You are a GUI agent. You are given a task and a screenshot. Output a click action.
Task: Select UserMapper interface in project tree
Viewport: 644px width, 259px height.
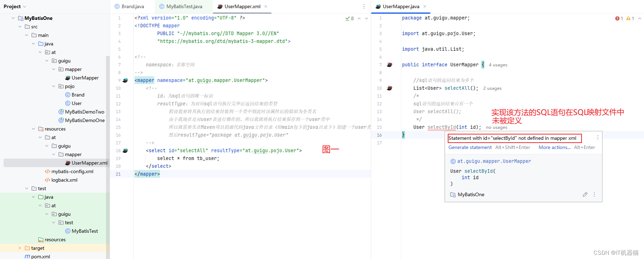point(82,78)
